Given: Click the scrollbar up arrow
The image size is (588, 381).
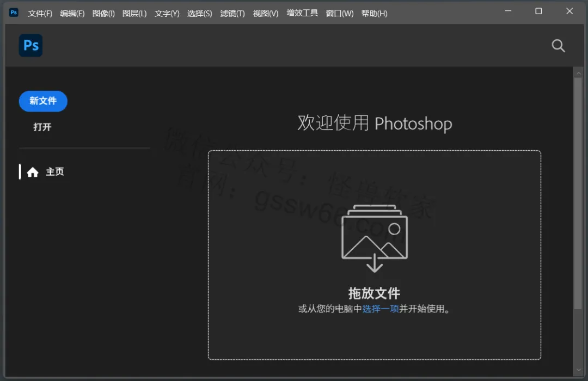Looking at the screenshot, I should coord(578,73).
